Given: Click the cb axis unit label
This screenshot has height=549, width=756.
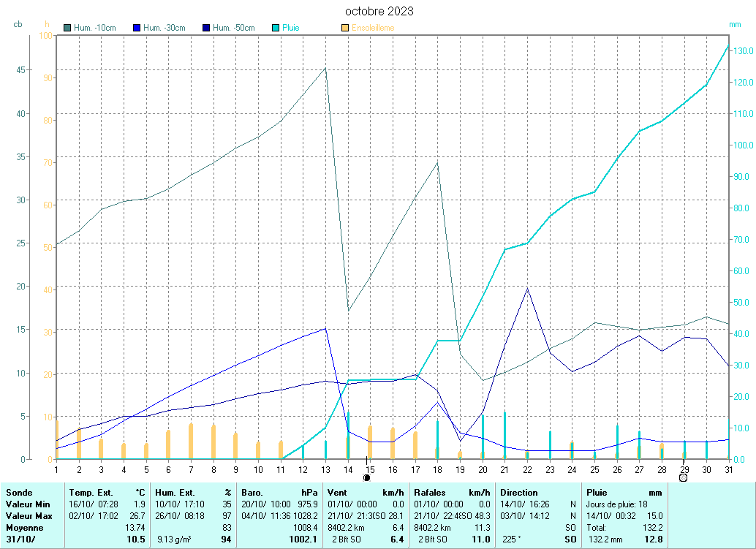Looking at the screenshot, I should (x=18, y=24).
